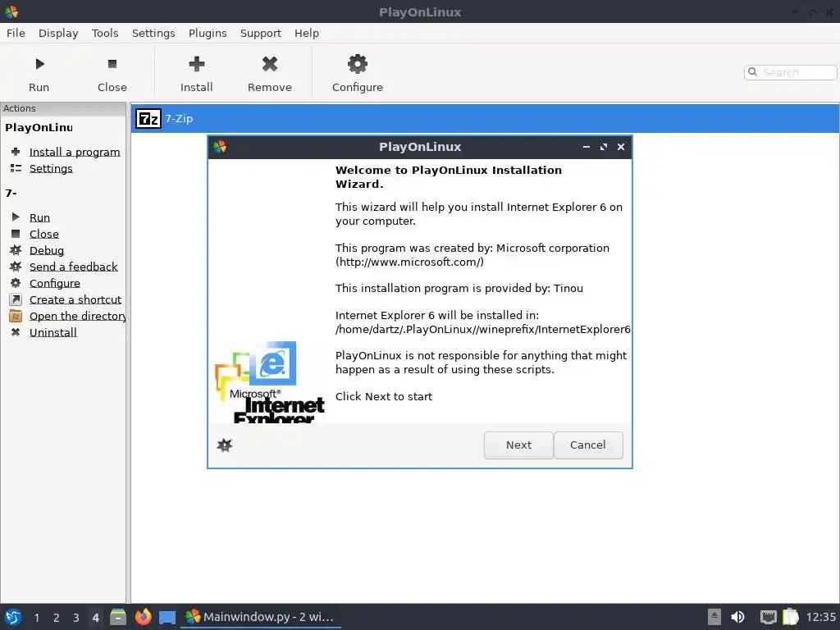This screenshot has height=630, width=840.
Task: Click the Remove X icon in toolbar
Action: pos(269,64)
